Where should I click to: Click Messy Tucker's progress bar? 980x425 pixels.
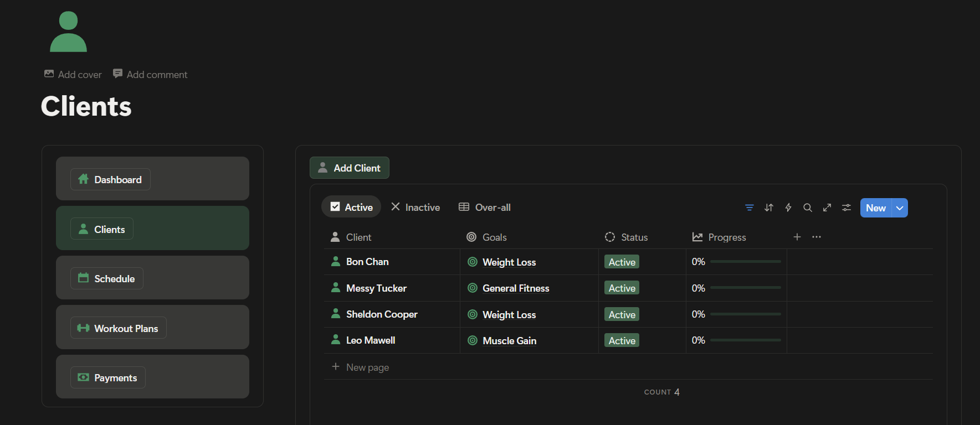(x=746, y=288)
